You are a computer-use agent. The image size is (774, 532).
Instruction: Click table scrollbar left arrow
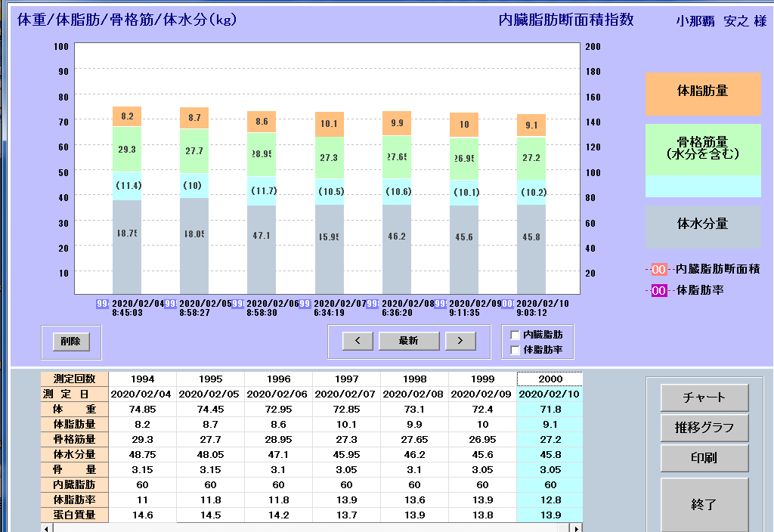click(x=46, y=528)
